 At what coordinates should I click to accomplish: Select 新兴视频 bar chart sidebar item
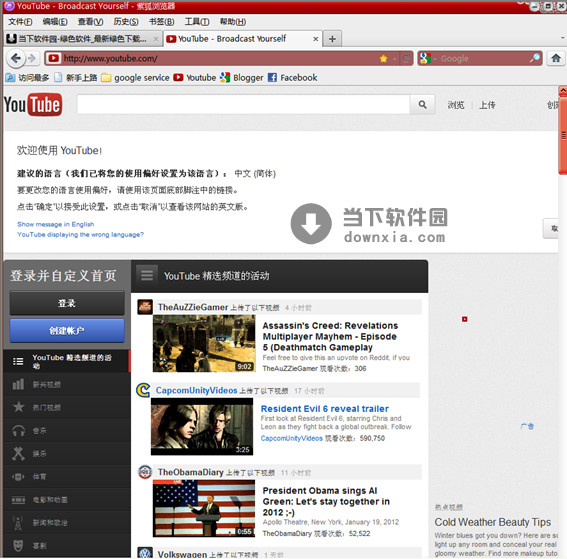pyautogui.click(x=67, y=384)
